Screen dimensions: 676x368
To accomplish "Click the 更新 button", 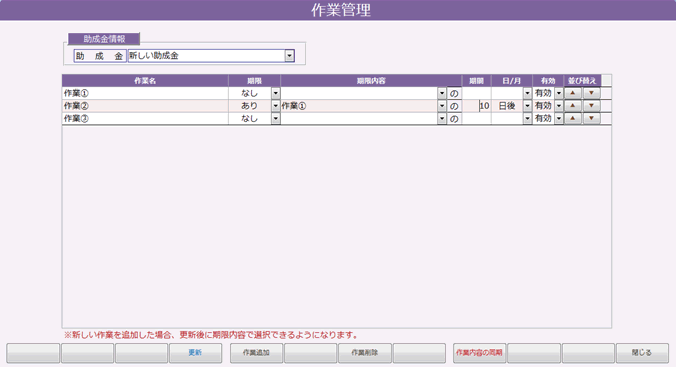I will [x=195, y=353].
